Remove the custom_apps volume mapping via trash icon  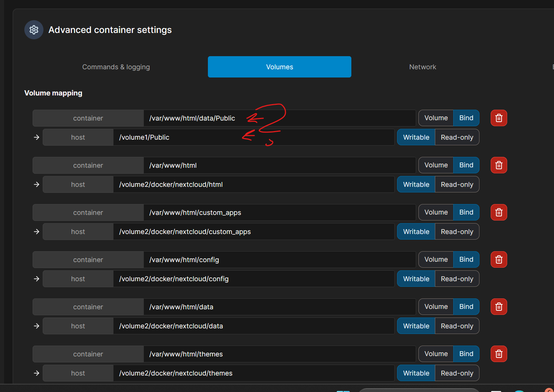click(499, 212)
